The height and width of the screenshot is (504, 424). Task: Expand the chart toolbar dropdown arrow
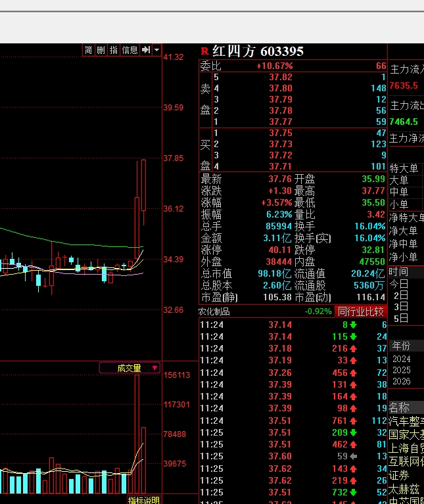click(x=156, y=50)
